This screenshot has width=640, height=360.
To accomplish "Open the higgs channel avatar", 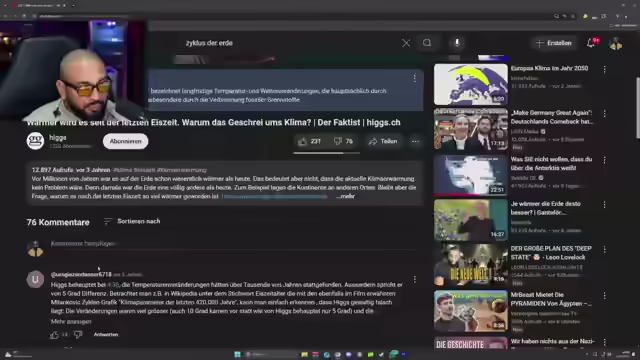I will tap(36, 141).
